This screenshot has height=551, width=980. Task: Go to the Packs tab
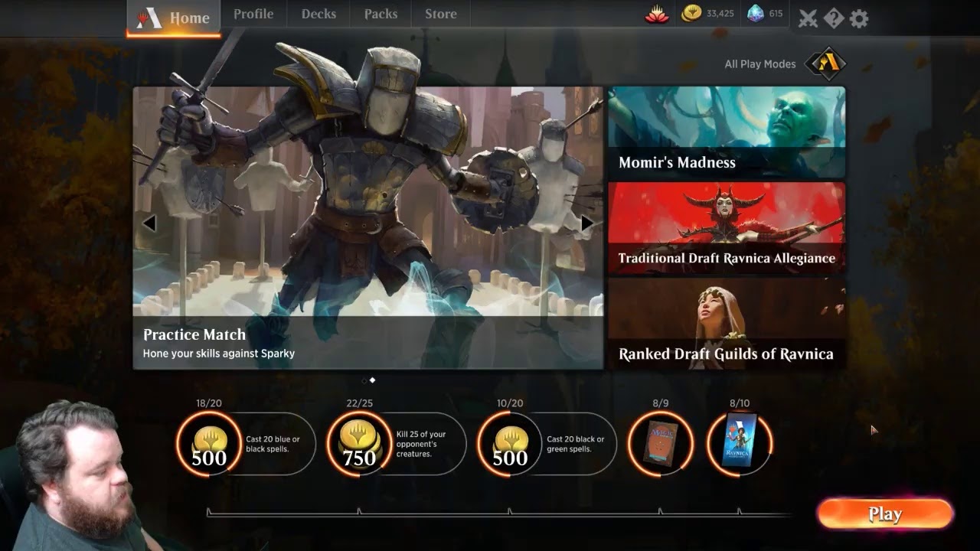[x=381, y=15]
